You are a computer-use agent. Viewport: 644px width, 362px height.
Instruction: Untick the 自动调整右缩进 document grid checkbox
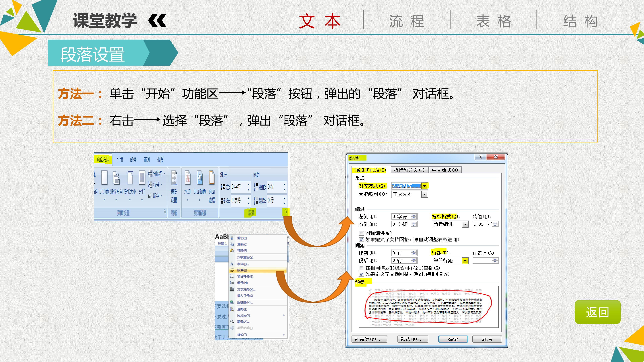coord(361,240)
